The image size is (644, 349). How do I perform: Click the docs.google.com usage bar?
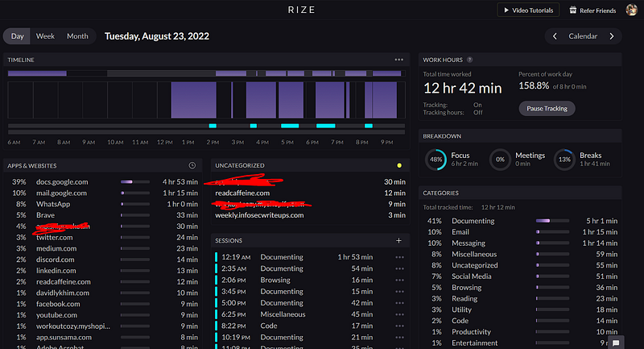[135, 181]
